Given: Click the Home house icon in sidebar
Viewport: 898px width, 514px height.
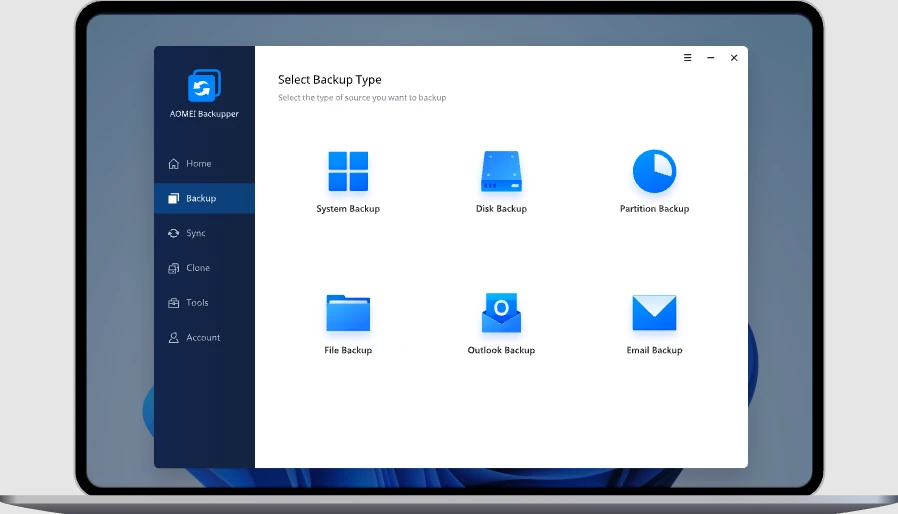Looking at the screenshot, I should click(173, 164).
